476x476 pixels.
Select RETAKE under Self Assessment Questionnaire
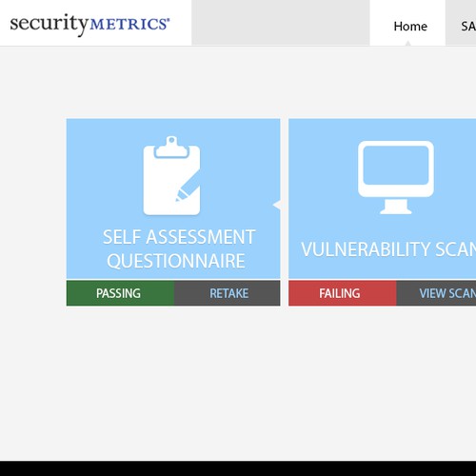point(228,293)
